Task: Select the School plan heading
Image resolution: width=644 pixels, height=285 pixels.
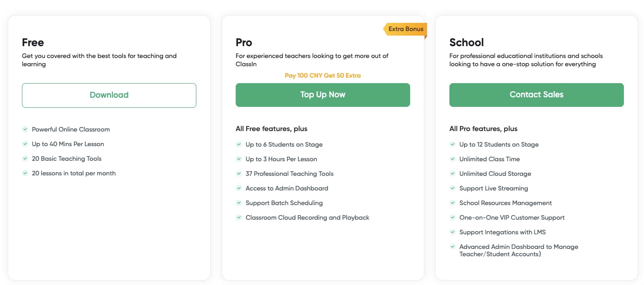Action: click(x=466, y=42)
